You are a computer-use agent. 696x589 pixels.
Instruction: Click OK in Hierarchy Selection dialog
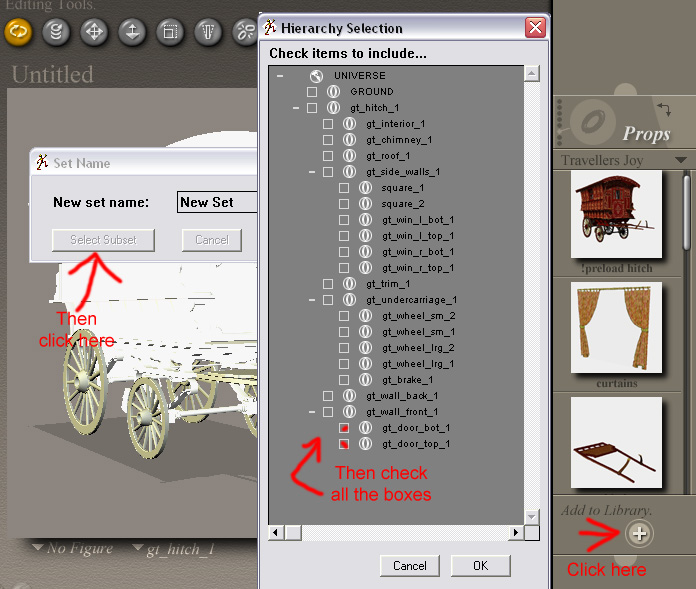point(481,565)
